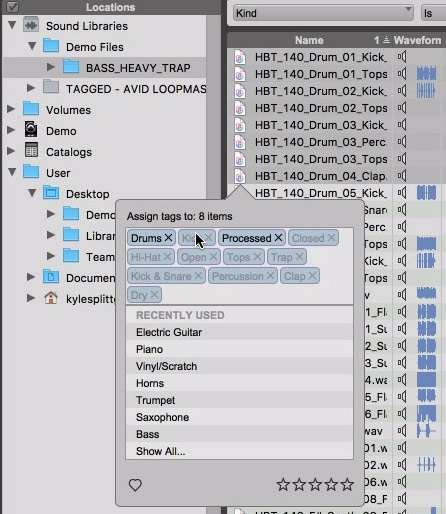Click the HBT_140_Drum_01_Tops waveform
The image size is (446, 514).
426,74
